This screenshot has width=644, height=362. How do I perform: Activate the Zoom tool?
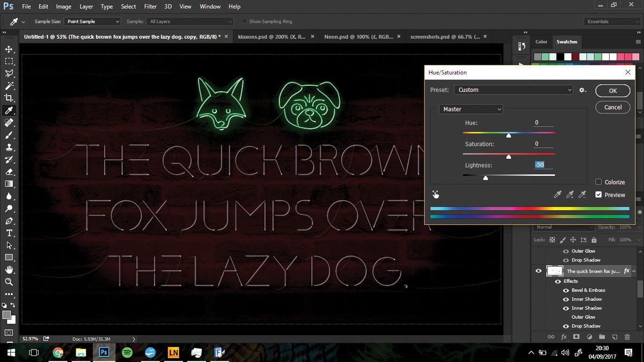[x=9, y=282]
